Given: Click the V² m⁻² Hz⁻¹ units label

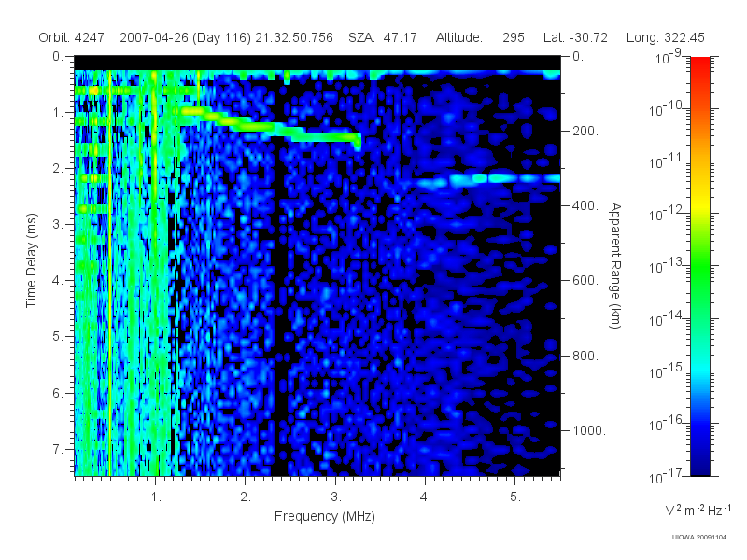Looking at the screenshot, I should coord(698,510).
